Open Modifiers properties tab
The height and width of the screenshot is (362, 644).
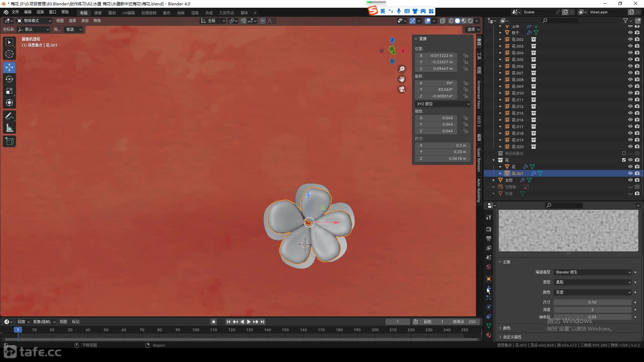click(489, 288)
